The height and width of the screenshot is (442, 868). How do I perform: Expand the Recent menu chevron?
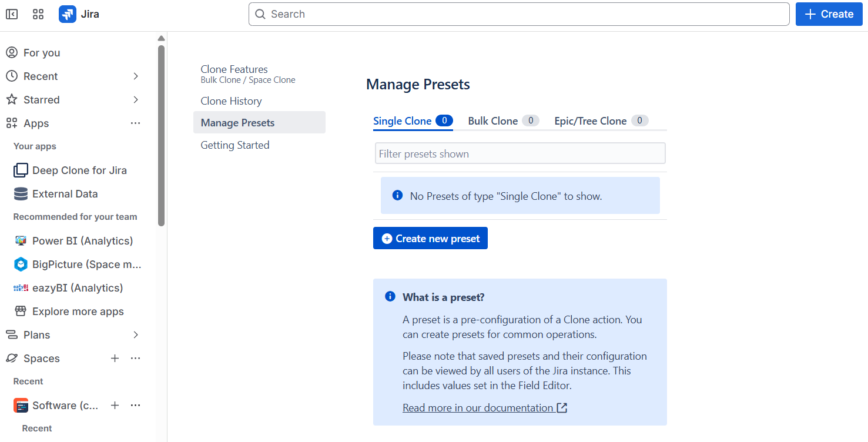(136, 76)
